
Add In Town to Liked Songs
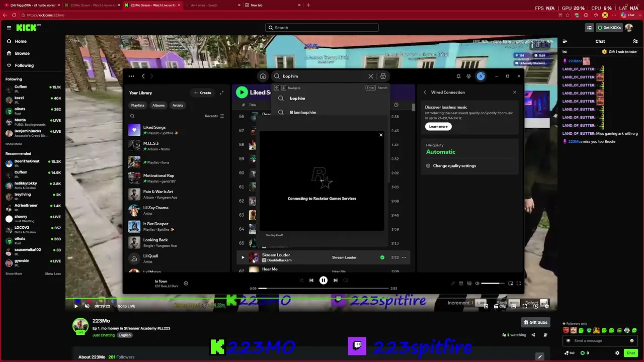tap(186, 284)
